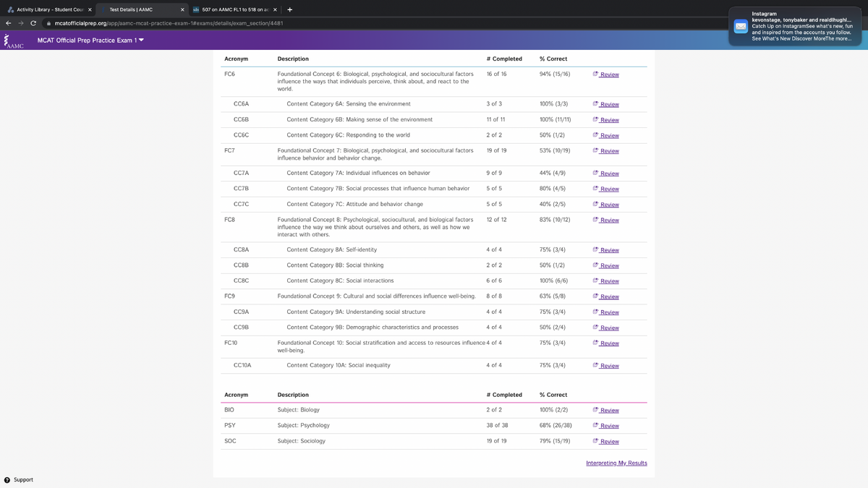Click the 'Content Category 8C: Social interactions' text

[340, 281]
